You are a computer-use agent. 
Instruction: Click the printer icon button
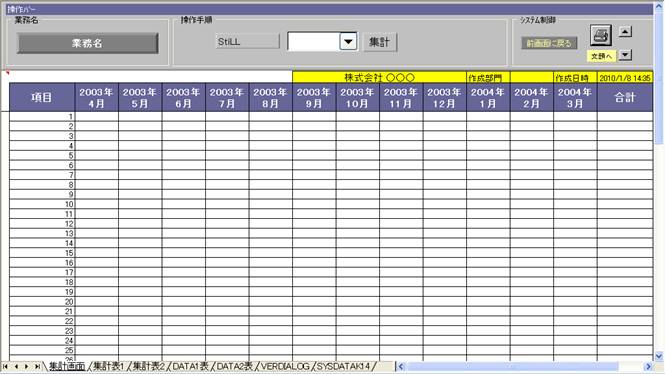601,35
